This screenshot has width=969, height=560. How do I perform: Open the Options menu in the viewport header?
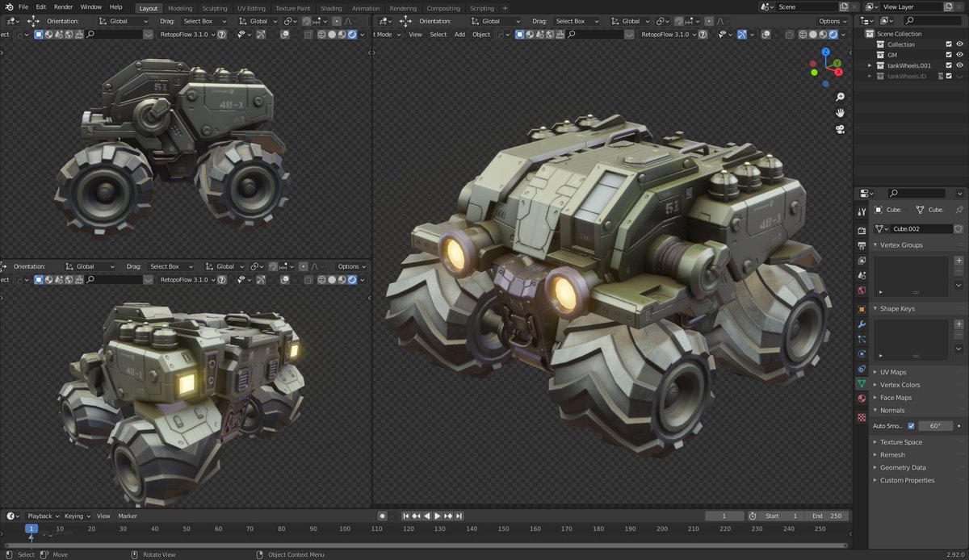tap(832, 21)
